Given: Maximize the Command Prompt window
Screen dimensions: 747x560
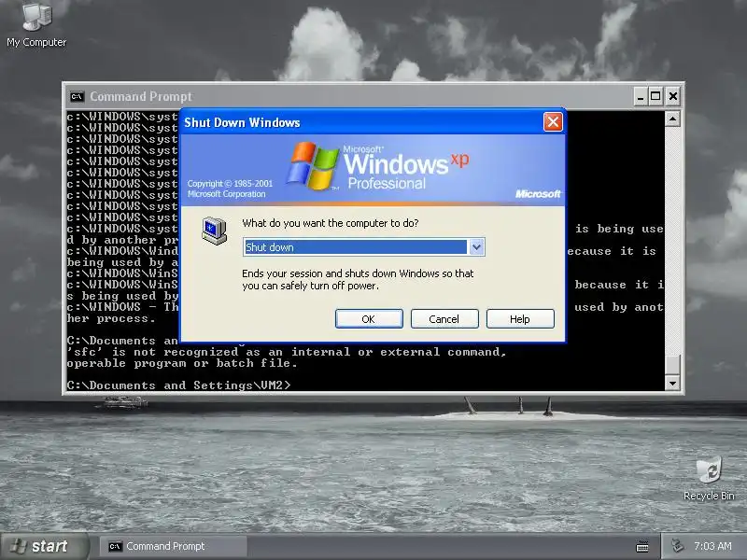Looking at the screenshot, I should coord(655,97).
